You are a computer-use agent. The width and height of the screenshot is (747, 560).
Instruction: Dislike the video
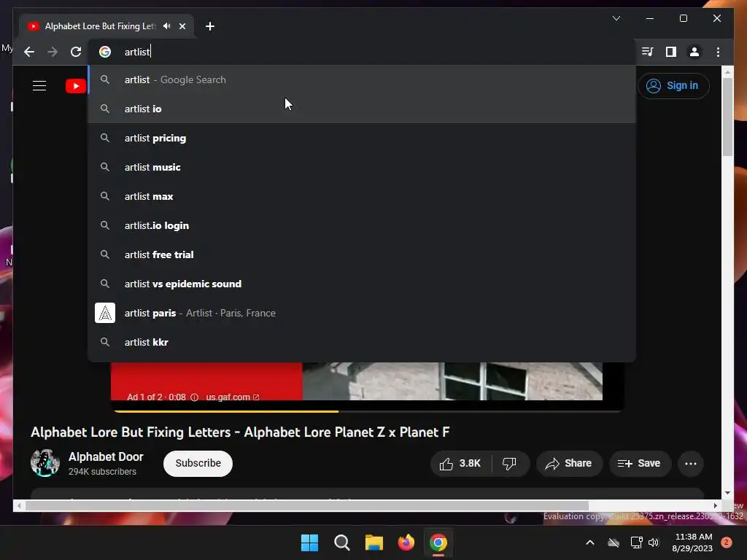click(509, 463)
